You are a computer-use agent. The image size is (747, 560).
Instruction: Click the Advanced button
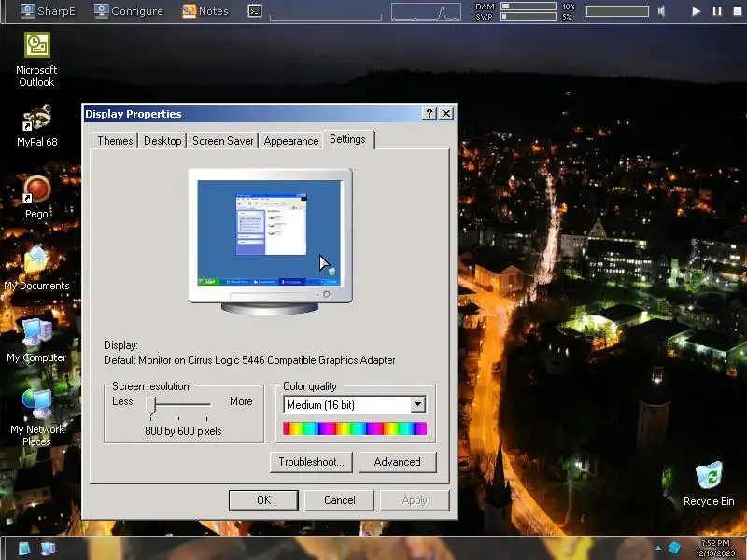(398, 462)
